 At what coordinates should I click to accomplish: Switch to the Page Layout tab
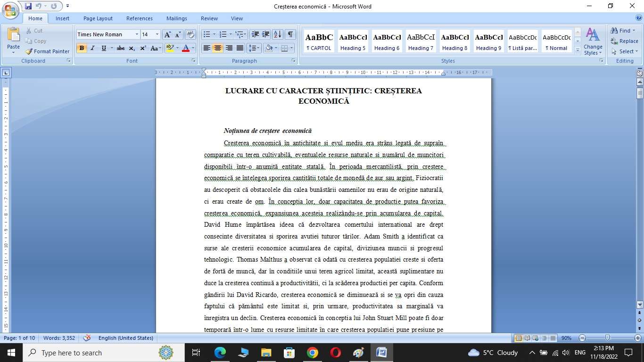(98, 18)
